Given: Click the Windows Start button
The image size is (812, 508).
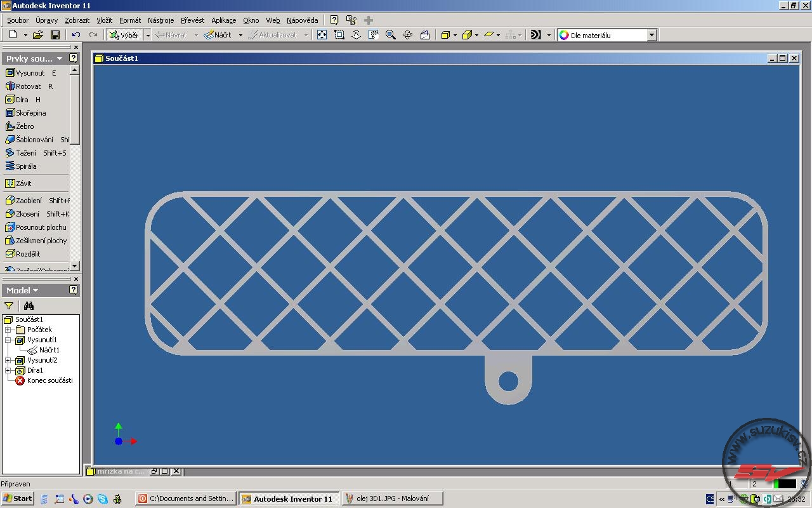Looking at the screenshot, I should tap(17, 498).
